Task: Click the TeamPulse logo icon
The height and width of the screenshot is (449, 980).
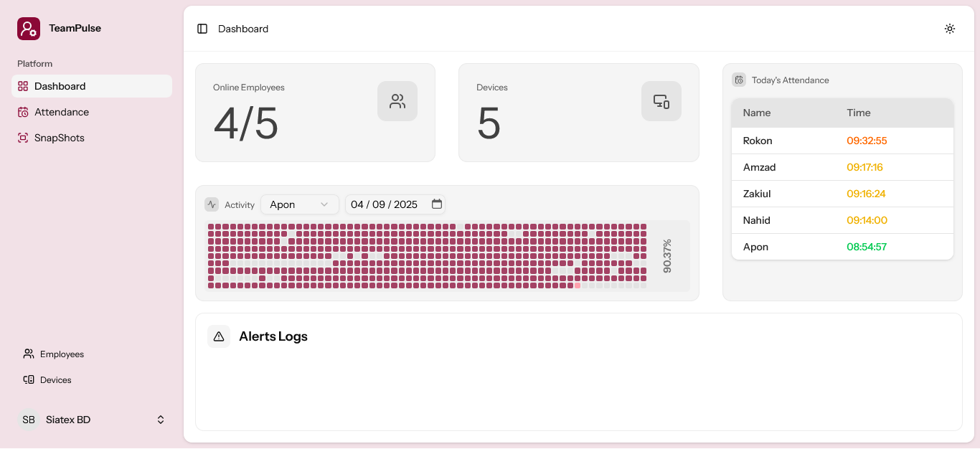Action: (x=28, y=28)
